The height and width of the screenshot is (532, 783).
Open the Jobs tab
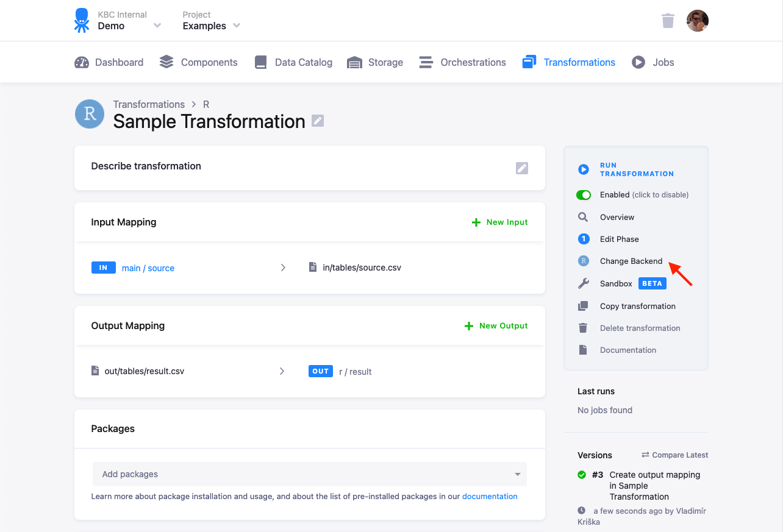click(x=652, y=62)
